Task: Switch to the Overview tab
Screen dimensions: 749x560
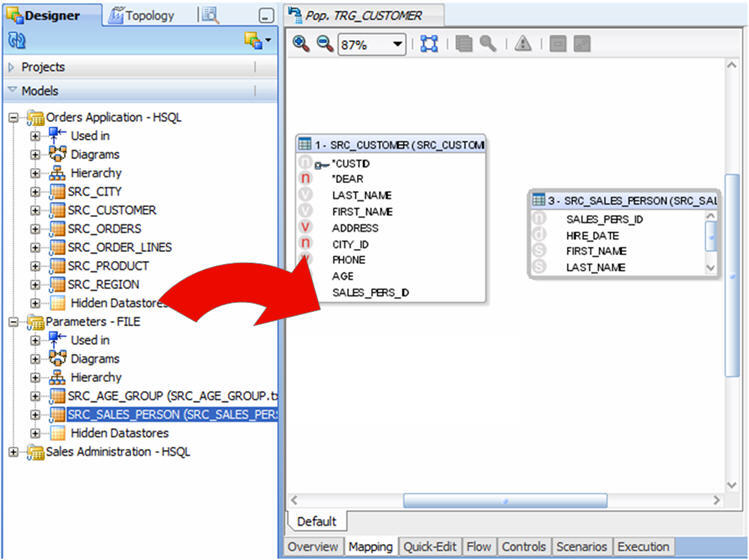Action: 313,547
